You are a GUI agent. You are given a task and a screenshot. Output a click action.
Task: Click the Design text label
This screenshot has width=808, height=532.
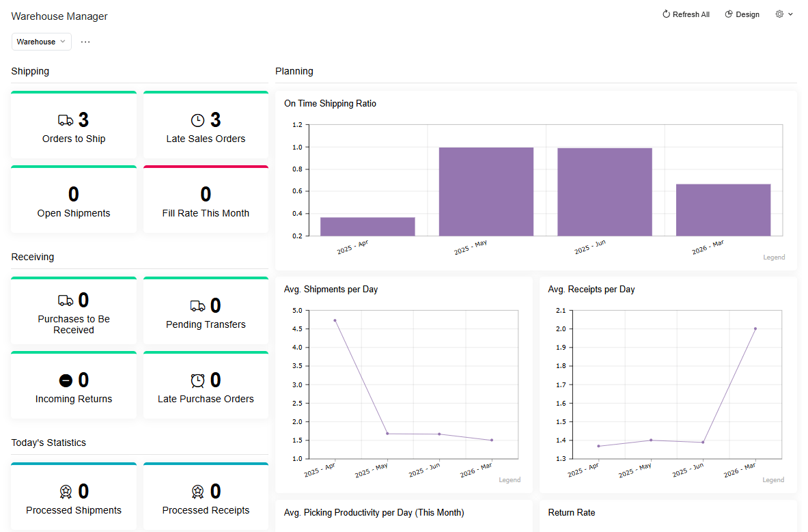pos(748,14)
